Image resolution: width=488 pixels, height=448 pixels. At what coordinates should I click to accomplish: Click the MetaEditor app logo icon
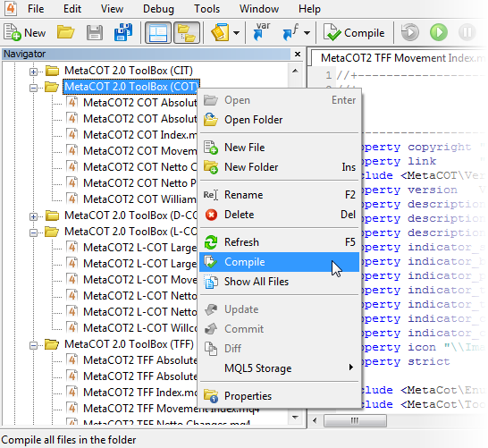pos(11,8)
